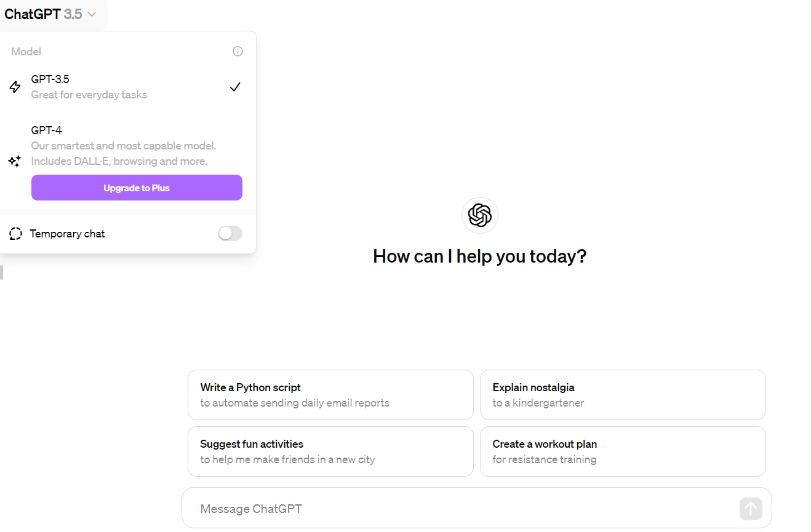Click the GPT-3.5 selected checkmark
Screen dimensions: 811x532
point(234,87)
